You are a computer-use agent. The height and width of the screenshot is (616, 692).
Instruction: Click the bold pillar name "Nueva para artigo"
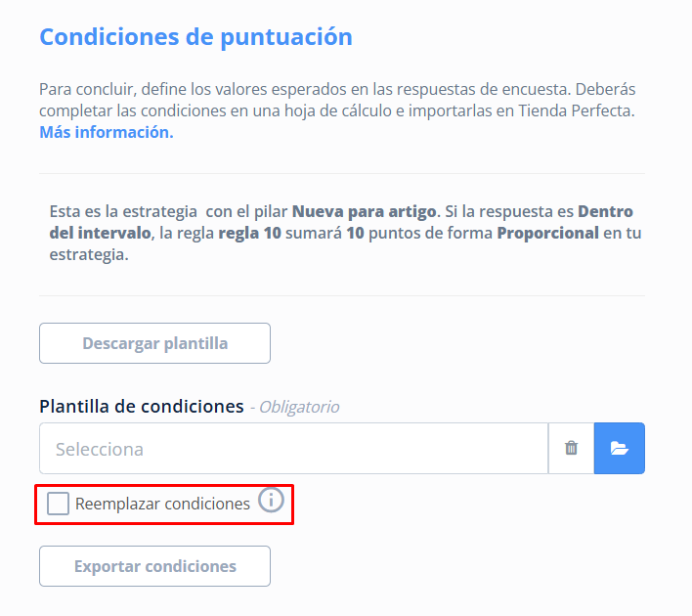365,211
